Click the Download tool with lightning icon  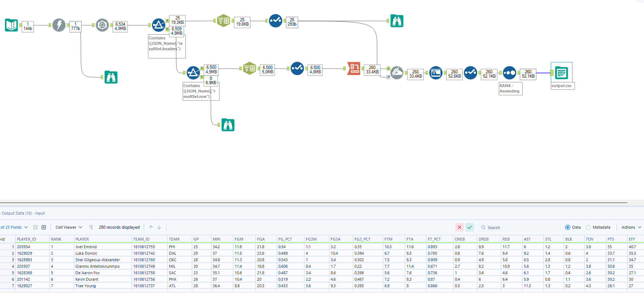59,25
